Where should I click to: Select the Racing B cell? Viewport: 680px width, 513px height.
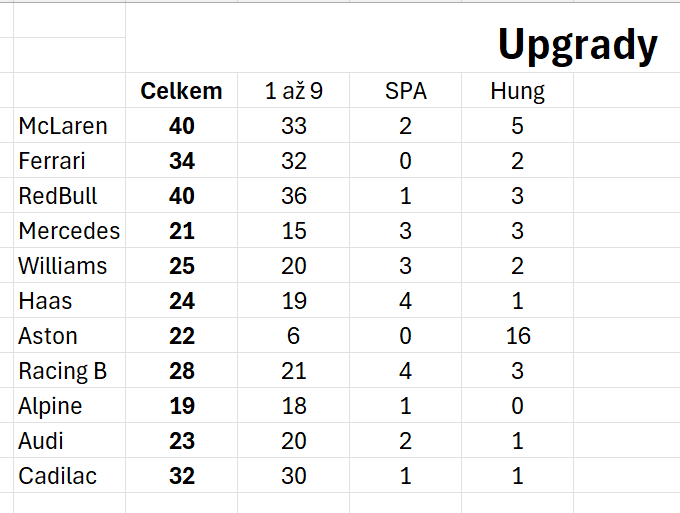click(69, 371)
